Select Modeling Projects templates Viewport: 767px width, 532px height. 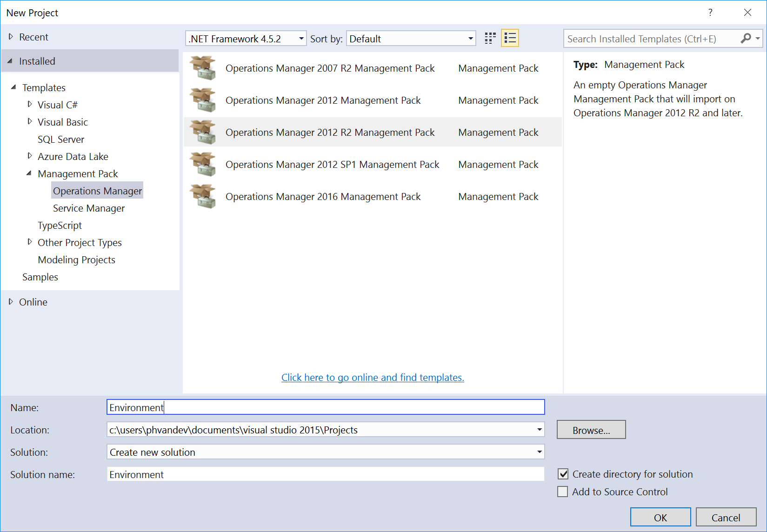tap(76, 259)
